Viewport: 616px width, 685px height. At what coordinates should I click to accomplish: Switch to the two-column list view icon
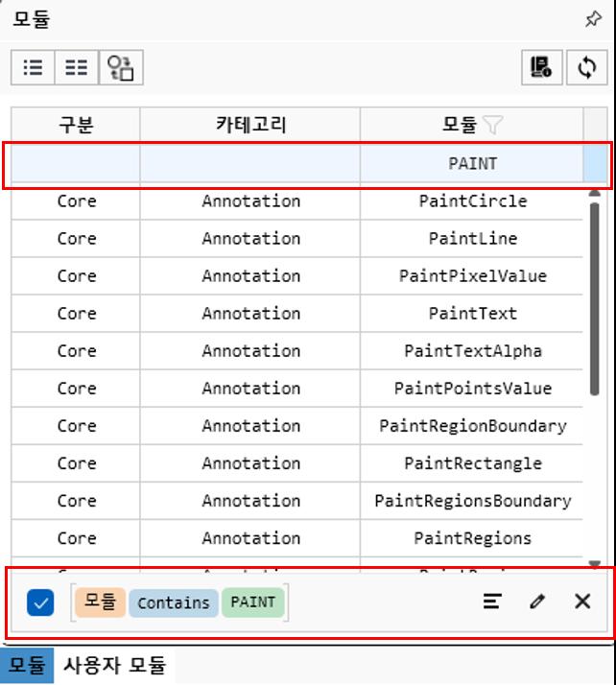coord(77,67)
